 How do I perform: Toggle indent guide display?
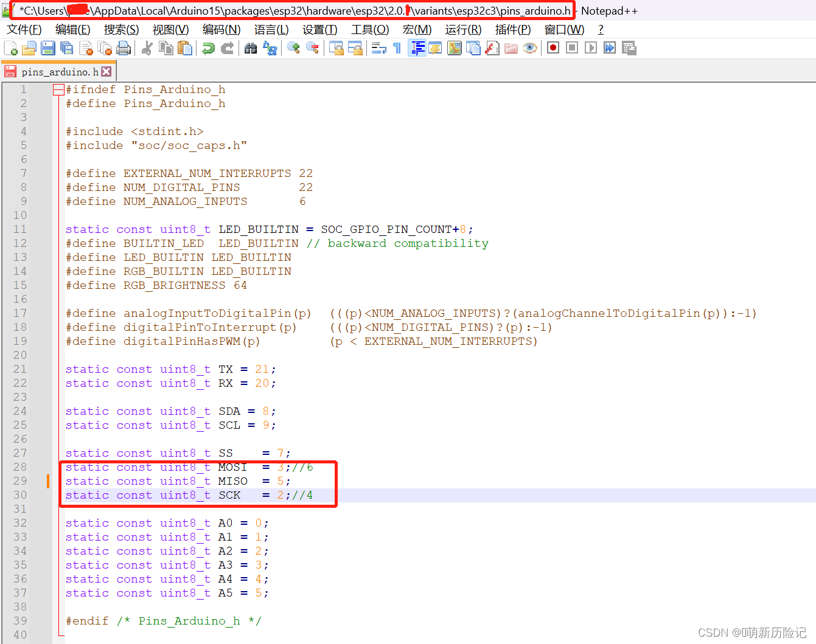point(416,47)
